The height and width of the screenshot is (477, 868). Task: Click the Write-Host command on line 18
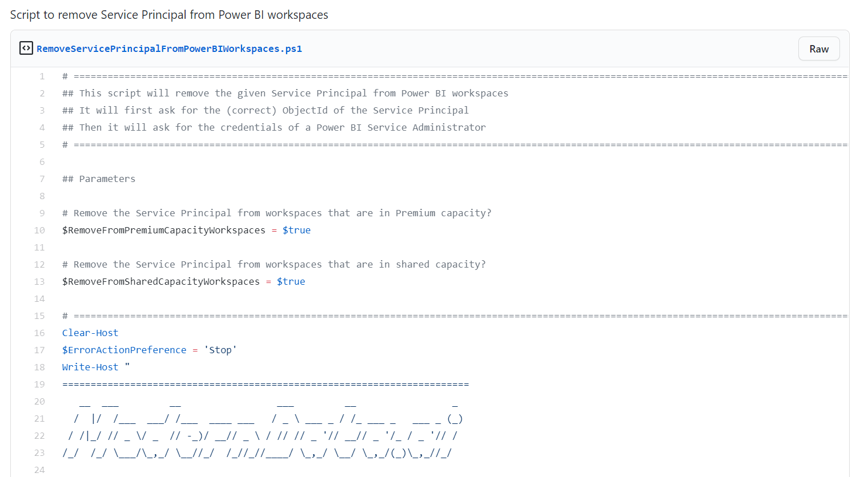(90, 367)
